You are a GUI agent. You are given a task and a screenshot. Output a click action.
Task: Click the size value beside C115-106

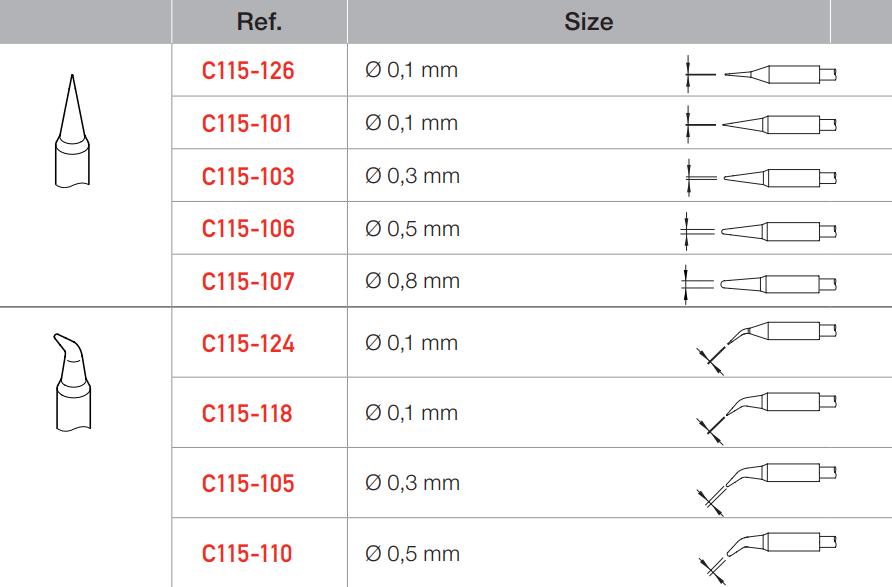412,229
